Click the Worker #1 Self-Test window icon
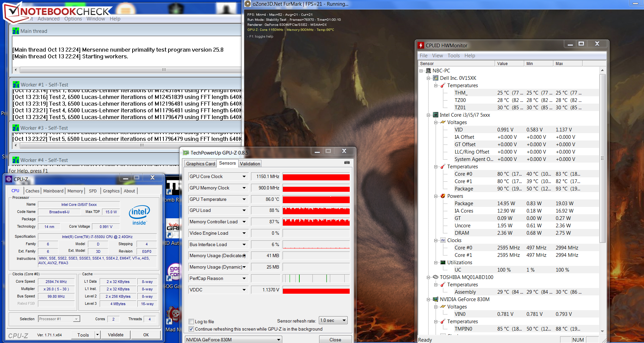The height and width of the screenshot is (343, 644). coord(16,84)
